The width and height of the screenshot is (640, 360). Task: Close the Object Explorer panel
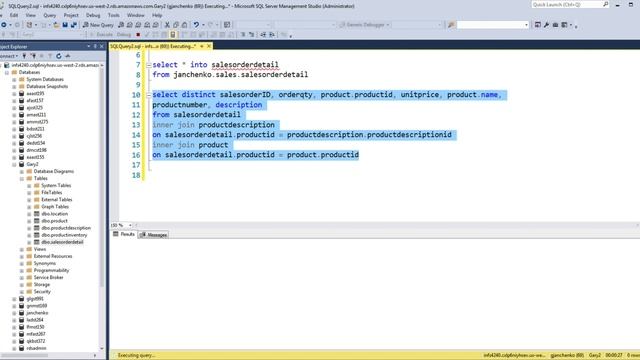point(102,47)
